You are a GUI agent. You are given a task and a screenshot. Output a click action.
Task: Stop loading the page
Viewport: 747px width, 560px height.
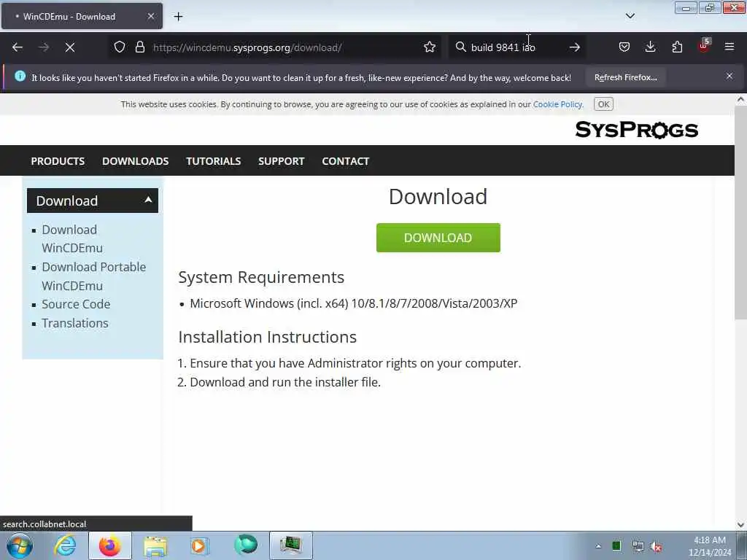pos(70,47)
